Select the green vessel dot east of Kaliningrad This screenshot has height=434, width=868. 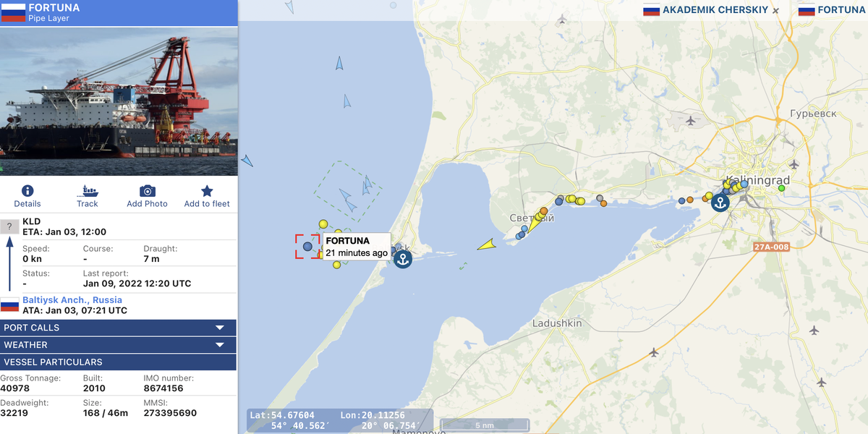click(x=781, y=188)
